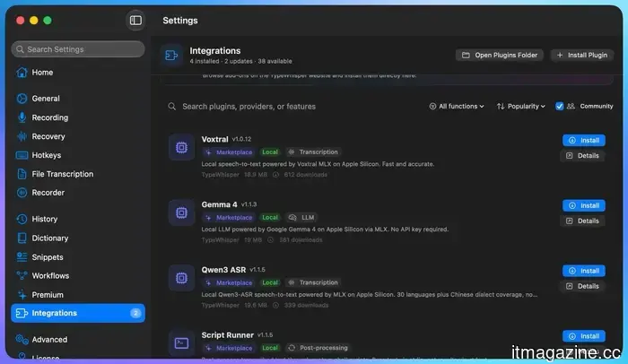Click the Gemma 4 plugin chip icon

pyautogui.click(x=181, y=212)
